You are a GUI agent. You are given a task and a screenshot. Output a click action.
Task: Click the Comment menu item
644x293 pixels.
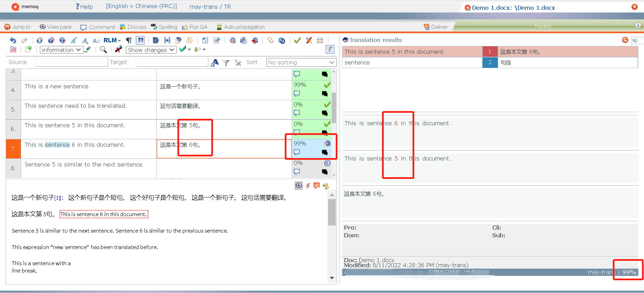point(98,27)
